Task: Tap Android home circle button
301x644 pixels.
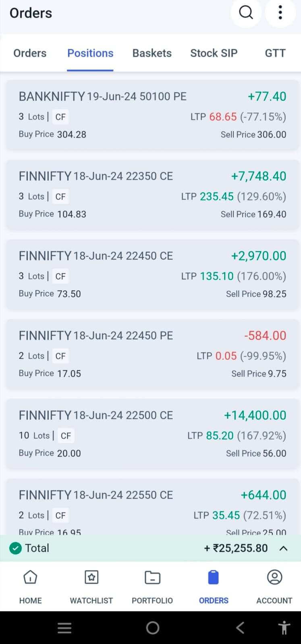Action: pyautogui.click(x=152, y=627)
